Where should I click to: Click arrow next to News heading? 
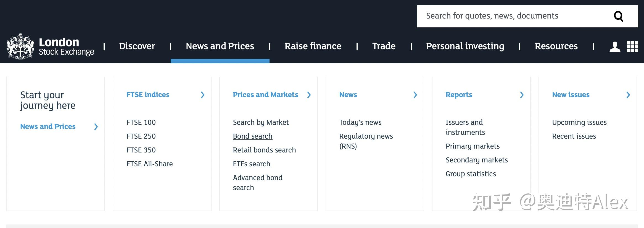pyautogui.click(x=415, y=95)
